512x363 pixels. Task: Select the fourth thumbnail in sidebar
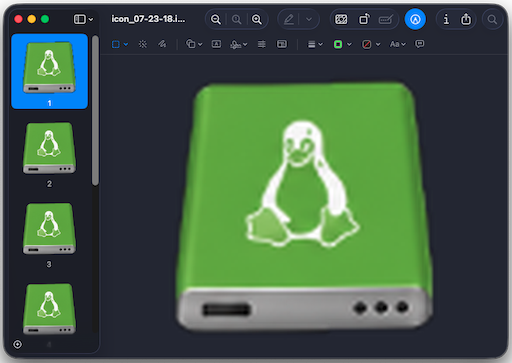49,309
